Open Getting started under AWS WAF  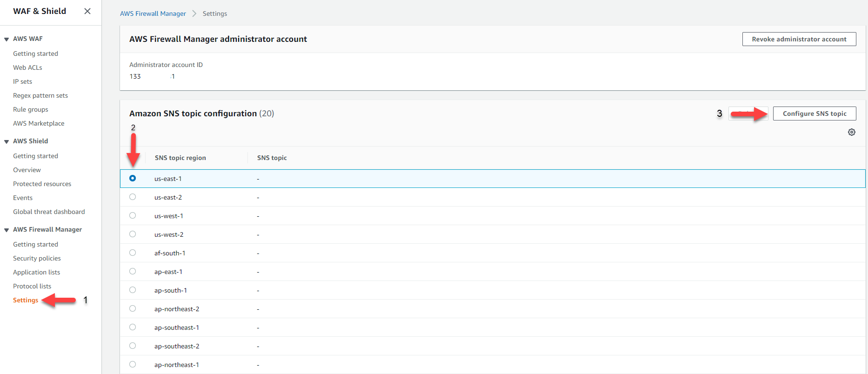pyautogui.click(x=35, y=53)
